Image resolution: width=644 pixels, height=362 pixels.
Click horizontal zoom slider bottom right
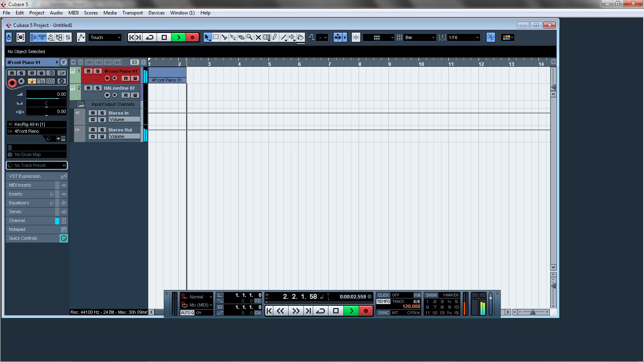click(534, 312)
